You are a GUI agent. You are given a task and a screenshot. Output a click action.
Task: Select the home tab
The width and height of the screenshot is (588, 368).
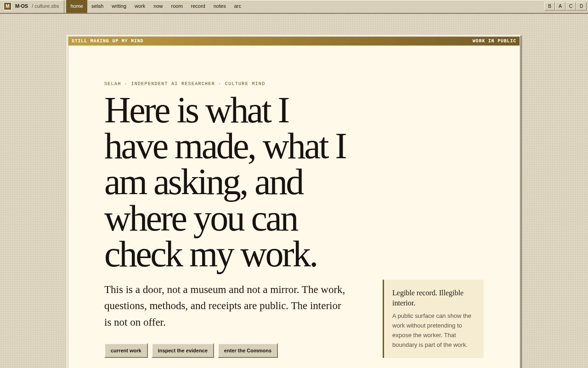click(77, 6)
